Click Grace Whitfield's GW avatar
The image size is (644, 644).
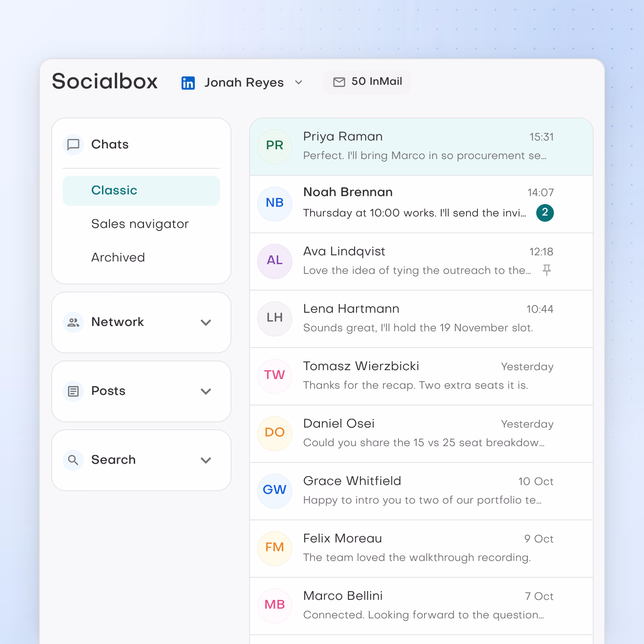point(275,491)
